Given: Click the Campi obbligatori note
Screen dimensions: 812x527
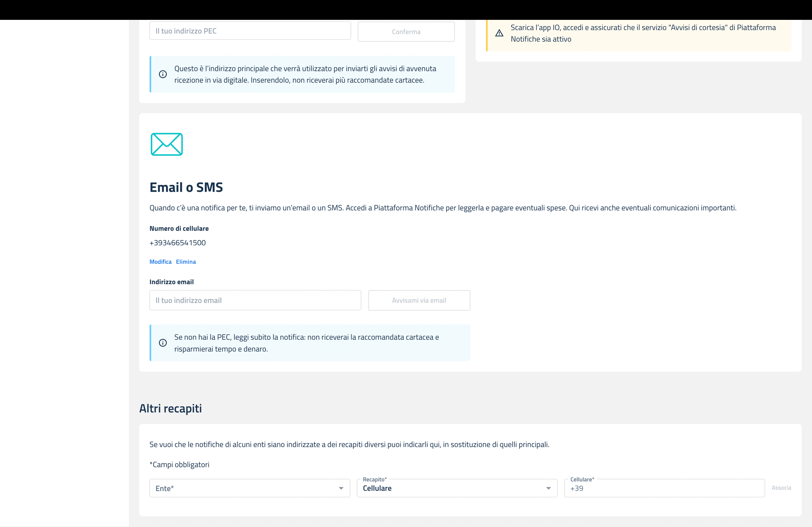Looking at the screenshot, I should pyautogui.click(x=179, y=465).
